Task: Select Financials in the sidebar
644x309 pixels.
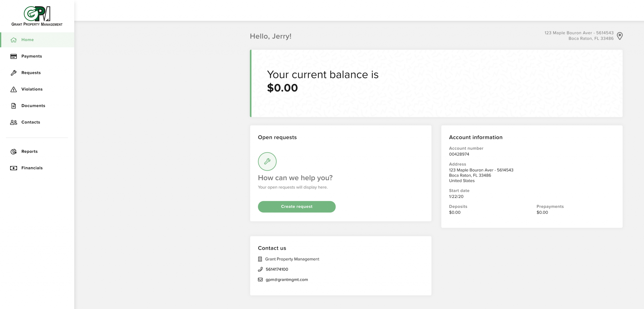Action: [32, 168]
